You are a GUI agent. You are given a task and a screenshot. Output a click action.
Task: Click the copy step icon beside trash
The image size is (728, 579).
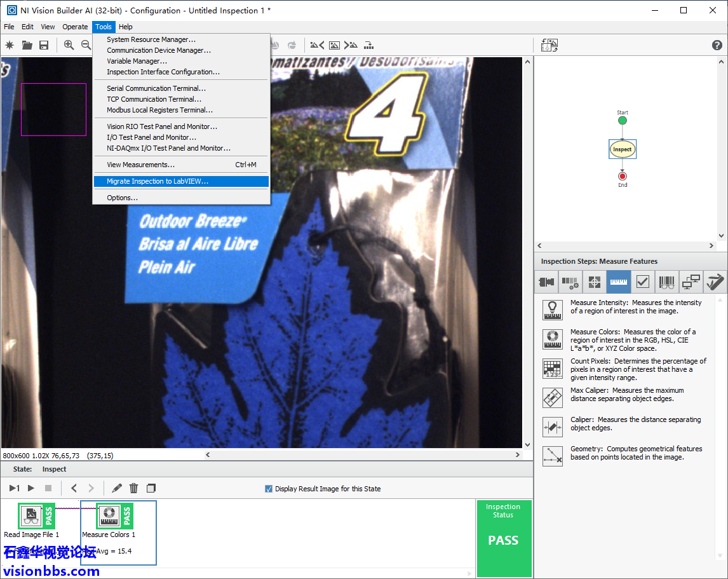(x=151, y=488)
